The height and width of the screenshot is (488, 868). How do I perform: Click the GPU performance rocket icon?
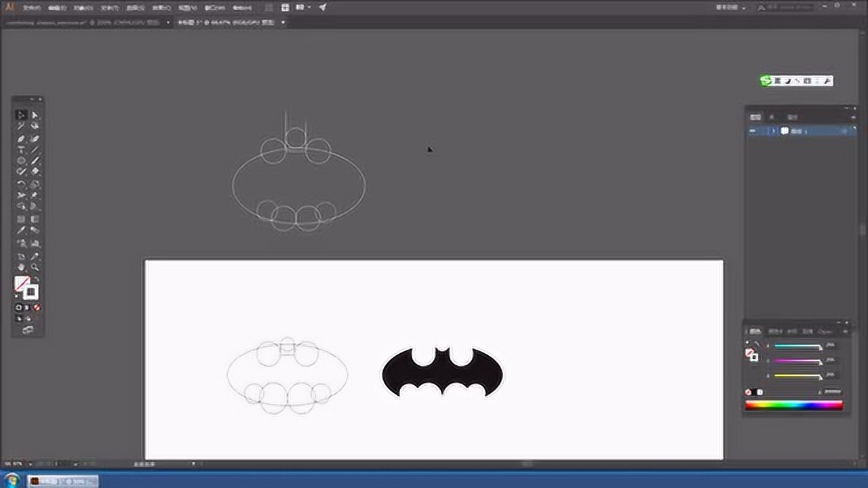(x=323, y=7)
